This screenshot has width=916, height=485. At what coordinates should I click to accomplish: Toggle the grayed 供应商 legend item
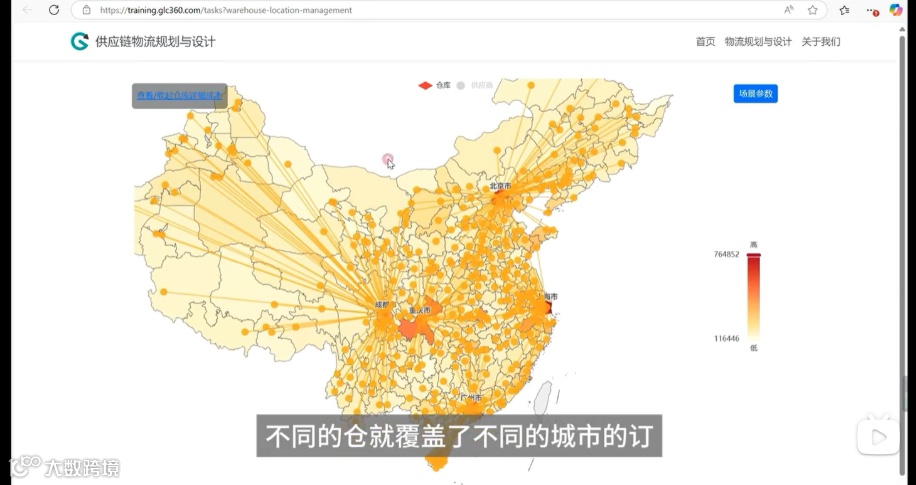coord(474,85)
